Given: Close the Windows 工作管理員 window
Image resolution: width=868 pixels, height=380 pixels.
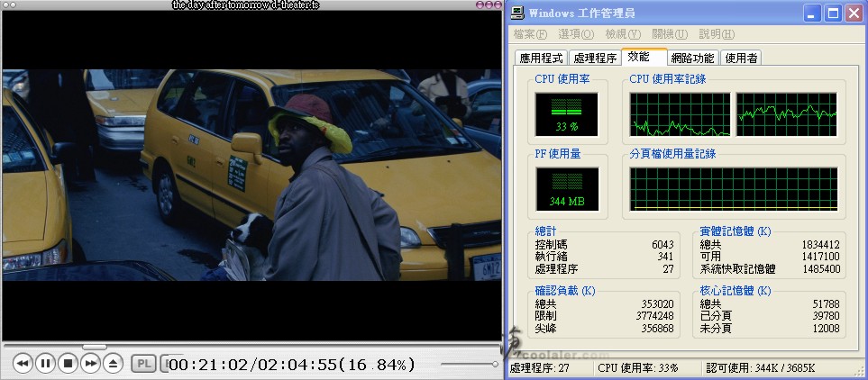Looking at the screenshot, I should [x=854, y=13].
